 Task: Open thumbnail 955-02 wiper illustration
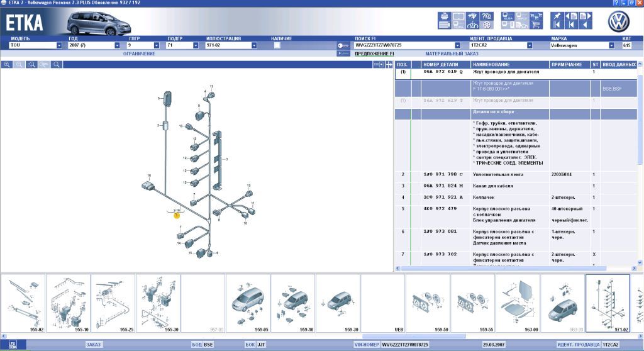click(23, 303)
